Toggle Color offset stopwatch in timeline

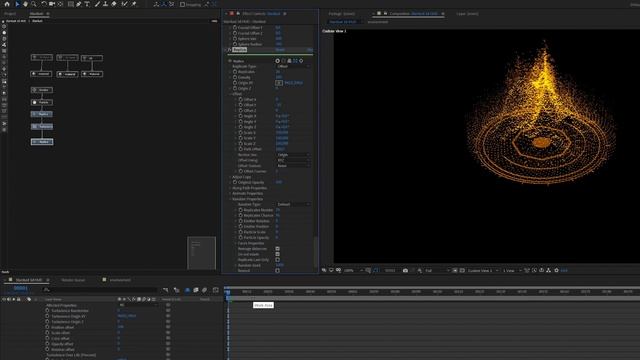[47, 338]
